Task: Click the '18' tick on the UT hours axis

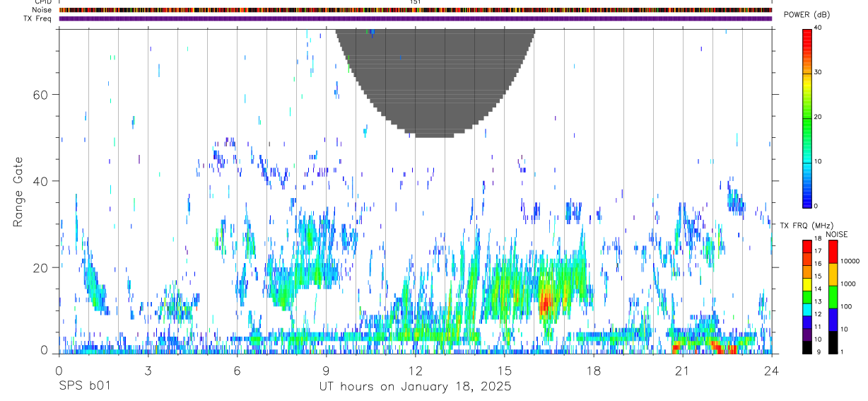Action: (x=593, y=370)
